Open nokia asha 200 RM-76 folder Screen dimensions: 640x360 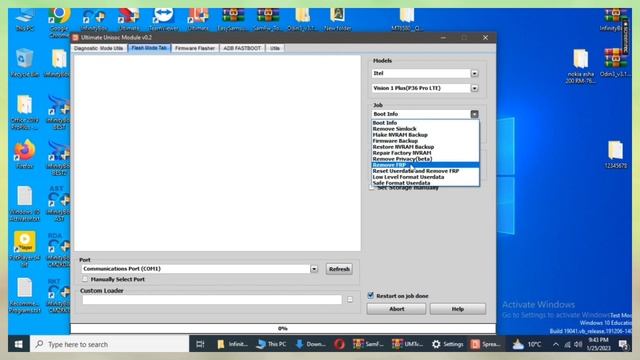[580, 66]
